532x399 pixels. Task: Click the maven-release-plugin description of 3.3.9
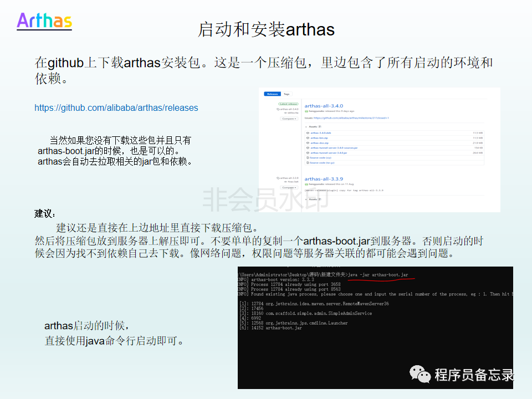click(x=344, y=190)
